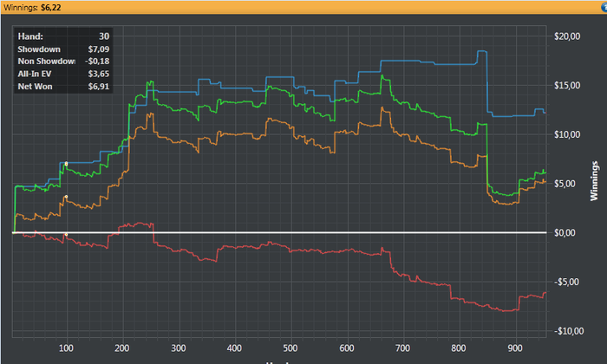The image size is (607, 364).
Task: Select the Non Showdown -$0,18 tooltip row
Action: click(x=63, y=62)
